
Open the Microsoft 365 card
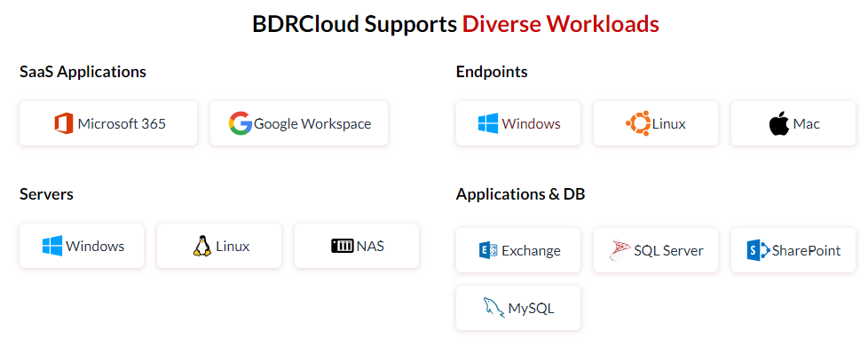click(x=108, y=123)
